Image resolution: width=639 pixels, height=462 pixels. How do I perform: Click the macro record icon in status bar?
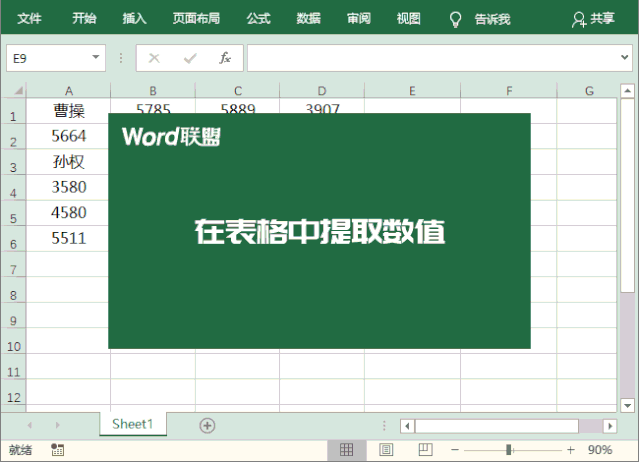(x=57, y=450)
